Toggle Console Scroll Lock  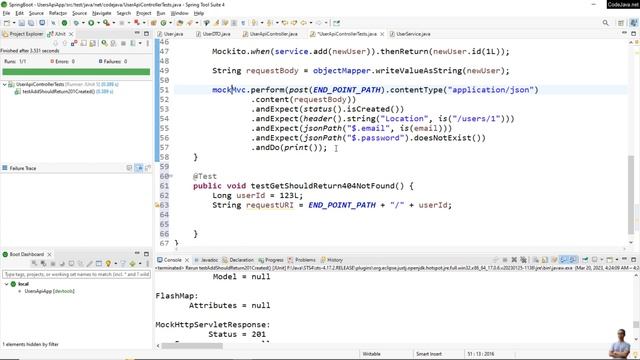(x=545, y=260)
